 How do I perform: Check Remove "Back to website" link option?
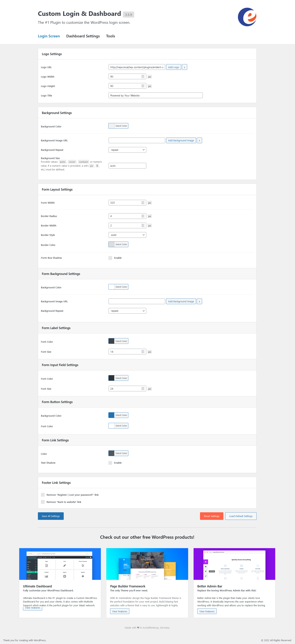[43, 502]
